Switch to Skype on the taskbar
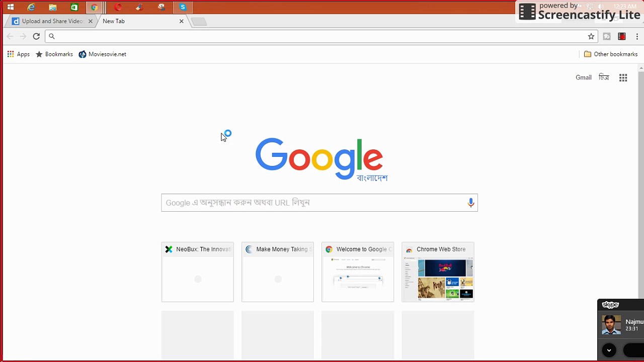 tap(183, 8)
